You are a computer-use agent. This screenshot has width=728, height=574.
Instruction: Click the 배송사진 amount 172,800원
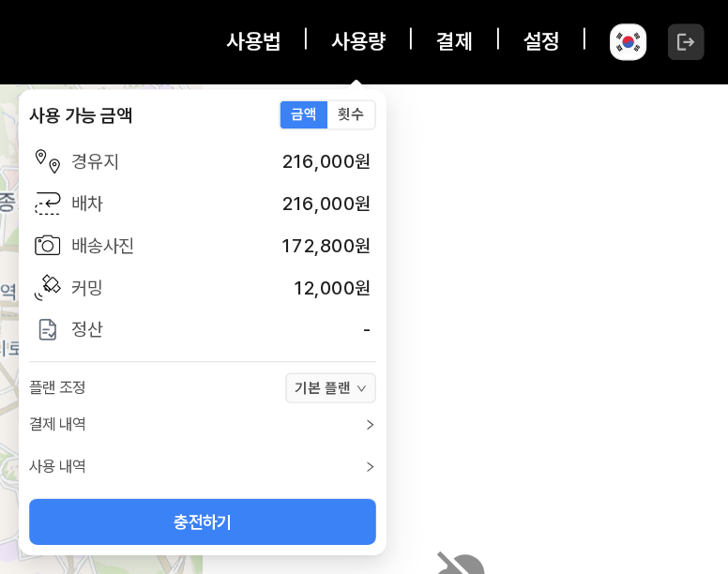(x=326, y=246)
